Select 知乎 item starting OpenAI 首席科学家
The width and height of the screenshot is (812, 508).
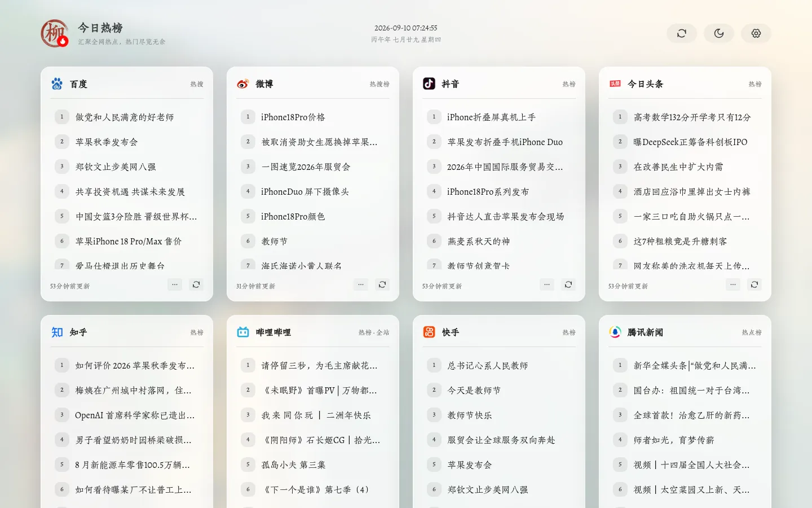[135, 415]
